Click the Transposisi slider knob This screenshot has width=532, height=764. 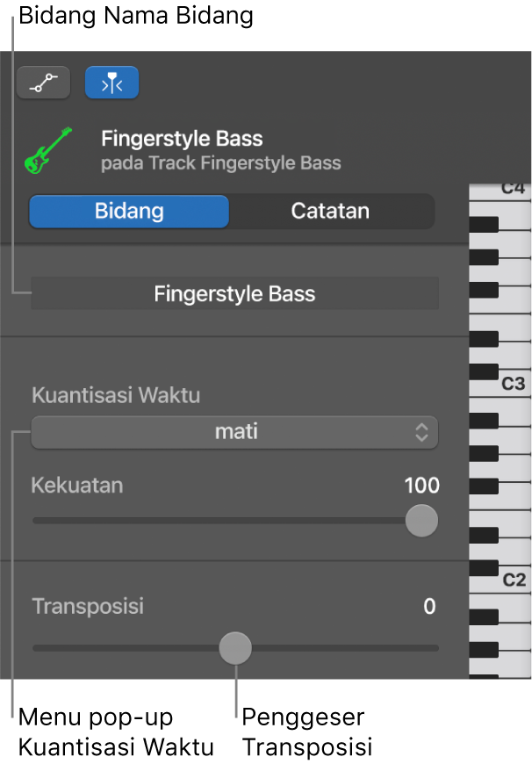pos(235,647)
